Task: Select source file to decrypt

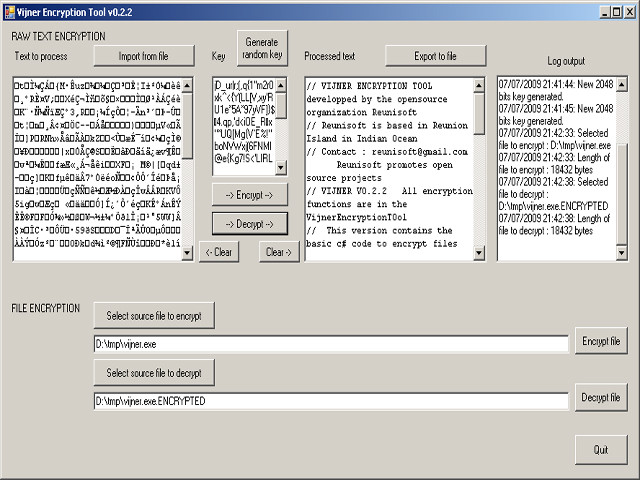Action: coord(154,373)
